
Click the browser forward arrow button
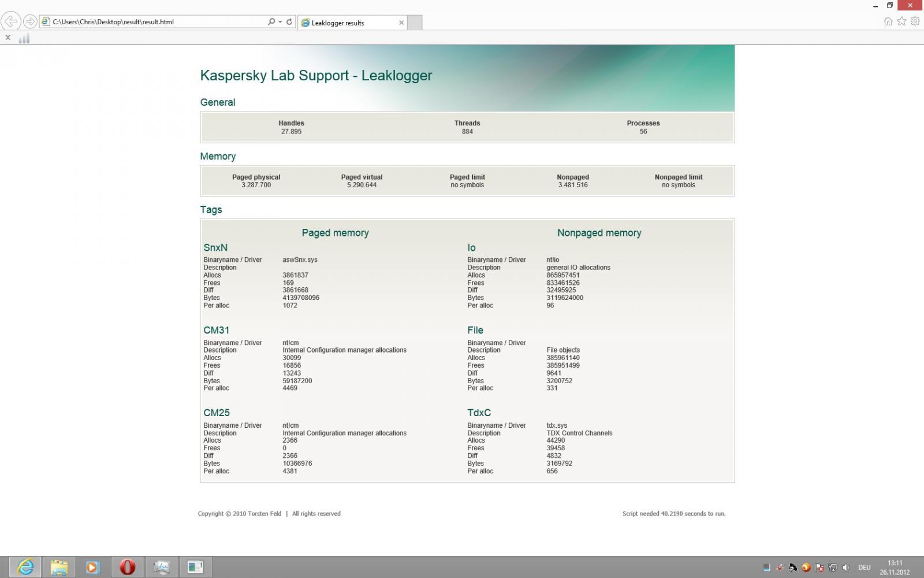[x=30, y=22]
